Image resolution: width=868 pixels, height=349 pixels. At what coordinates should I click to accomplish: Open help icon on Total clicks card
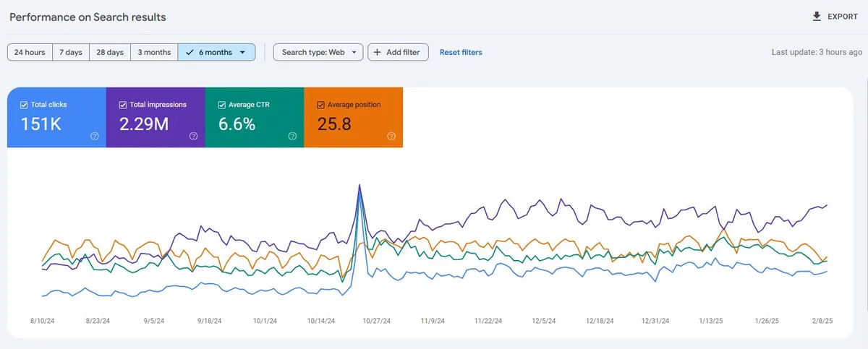95,136
